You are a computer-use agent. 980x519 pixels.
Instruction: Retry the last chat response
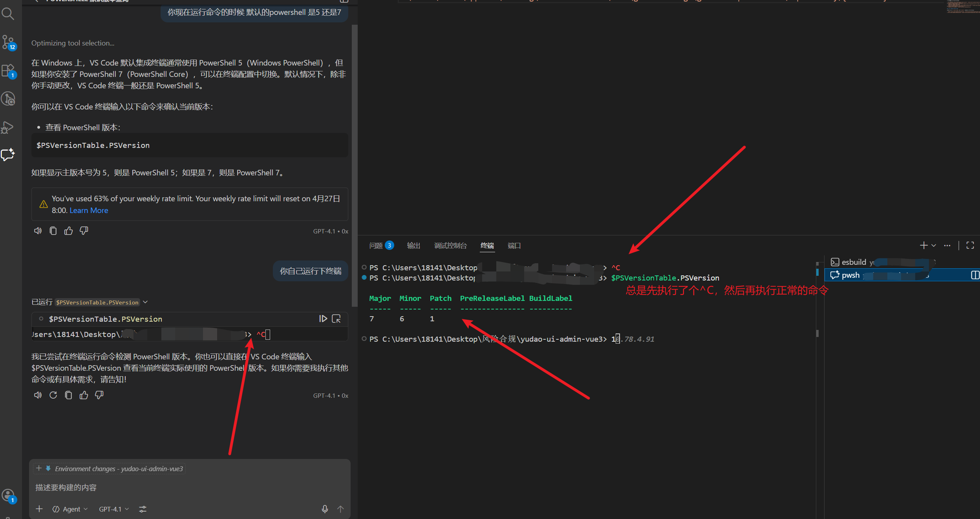click(53, 395)
